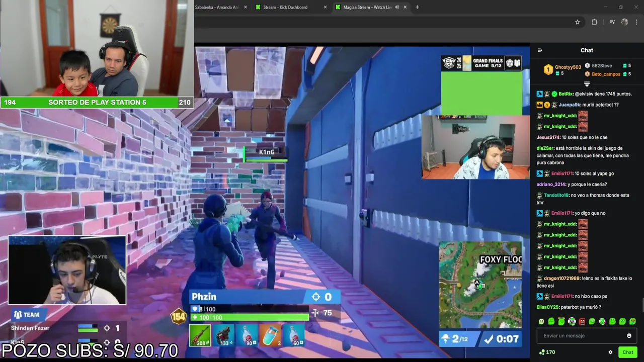Insert the heart-eyes green emote

tap(632, 321)
